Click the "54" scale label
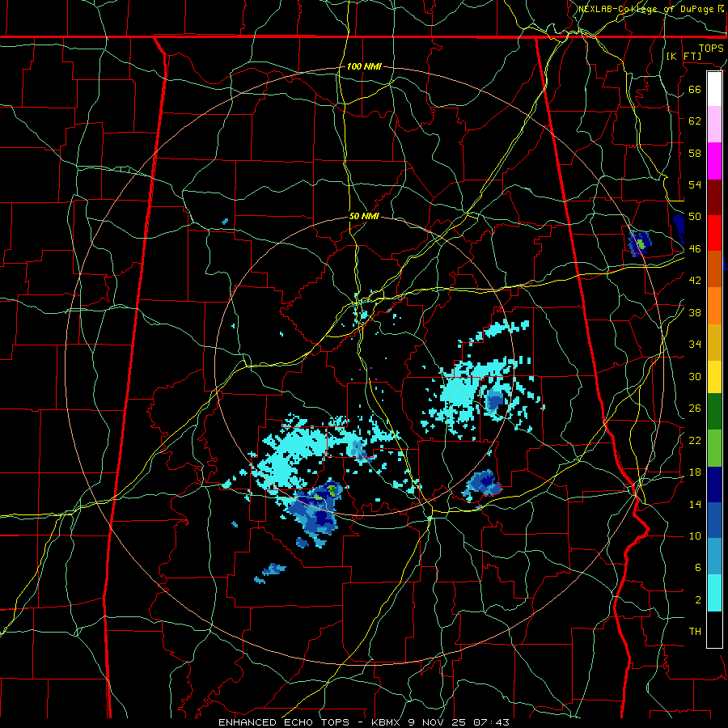The height and width of the screenshot is (728, 728). pos(695,184)
